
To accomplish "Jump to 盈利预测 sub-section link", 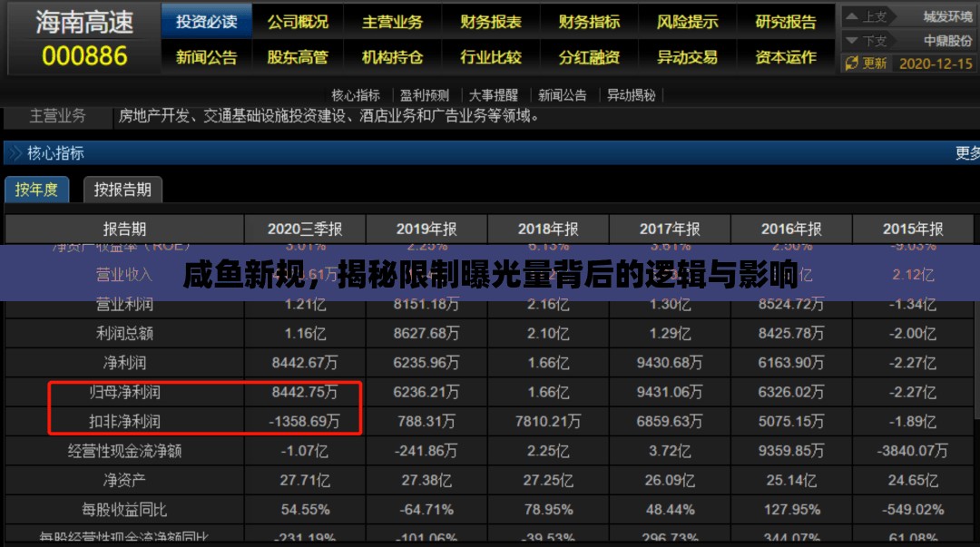I will [425, 95].
